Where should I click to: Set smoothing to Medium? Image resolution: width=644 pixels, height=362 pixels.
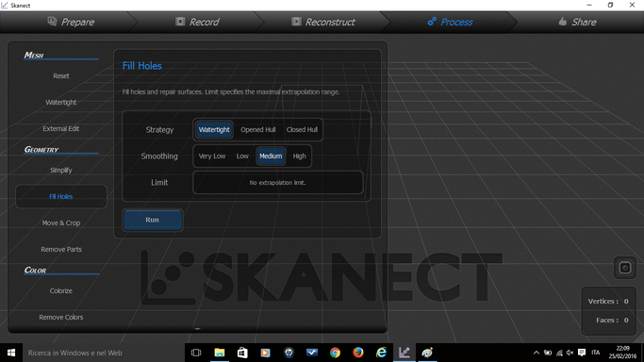click(x=271, y=156)
